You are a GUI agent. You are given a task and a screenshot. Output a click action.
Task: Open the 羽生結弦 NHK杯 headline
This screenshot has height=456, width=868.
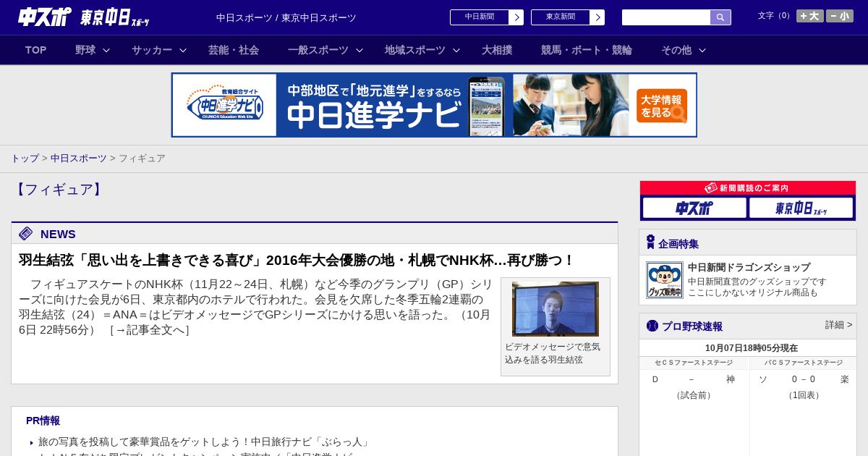[x=297, y=260]
